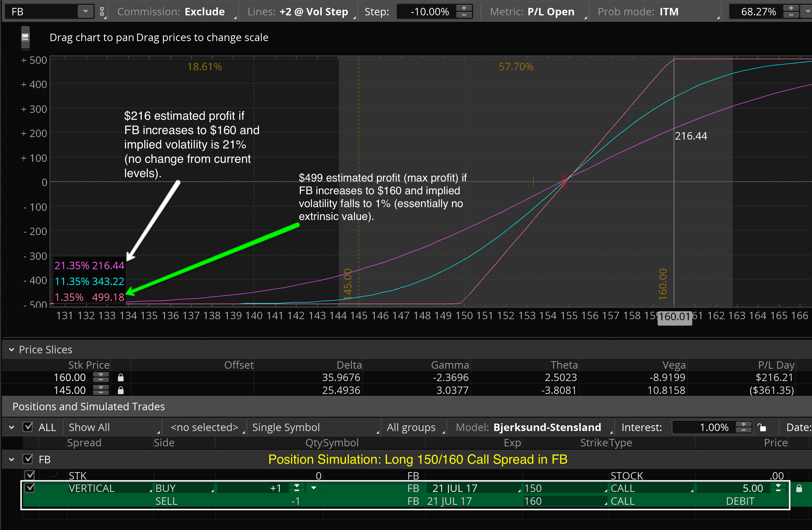Screen dimensions: 812x530
Task: Adjust the 5.00 price stepper
Action: point(778,488)
